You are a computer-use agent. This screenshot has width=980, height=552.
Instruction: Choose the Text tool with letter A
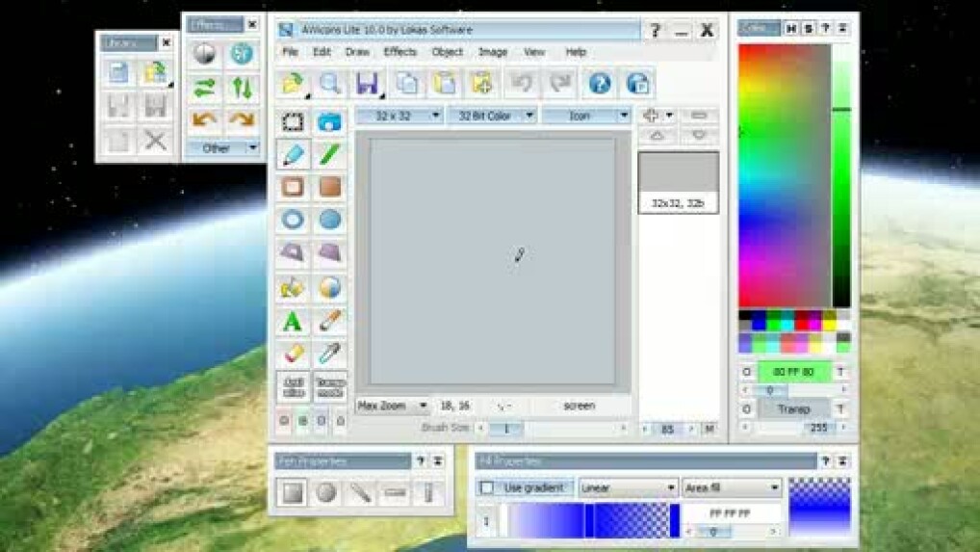294,322
